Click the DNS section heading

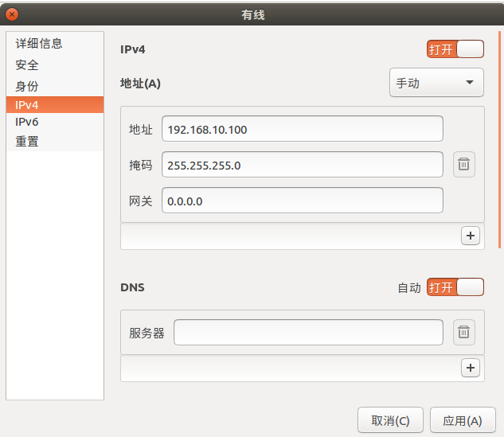pyautogui.click(x=132, y=287)
